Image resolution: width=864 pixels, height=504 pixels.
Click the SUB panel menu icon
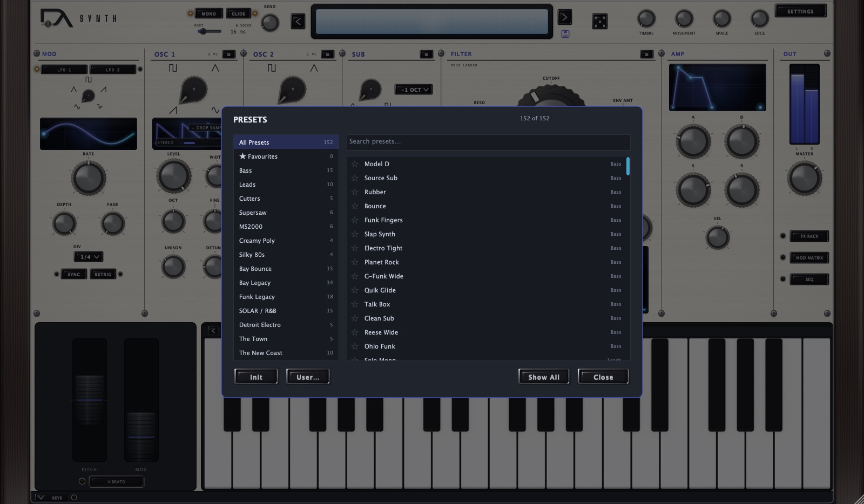point(426,54)
